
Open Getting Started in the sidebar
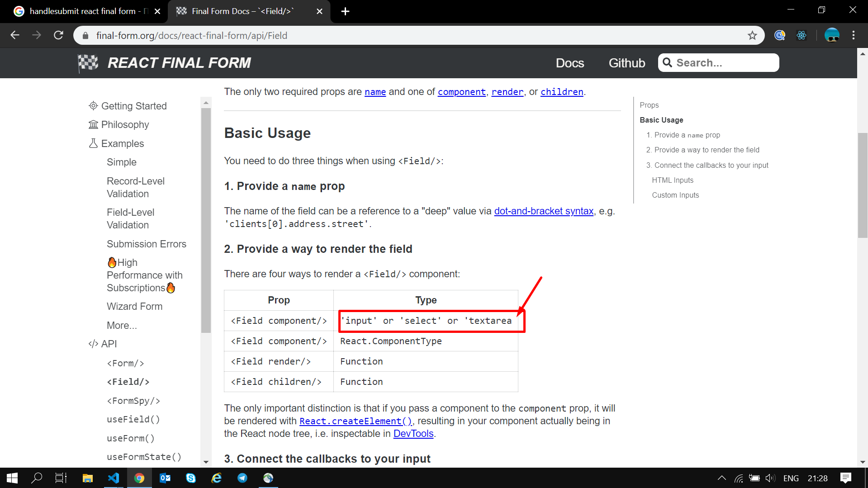pyautogui.click(x=128, y=106)
